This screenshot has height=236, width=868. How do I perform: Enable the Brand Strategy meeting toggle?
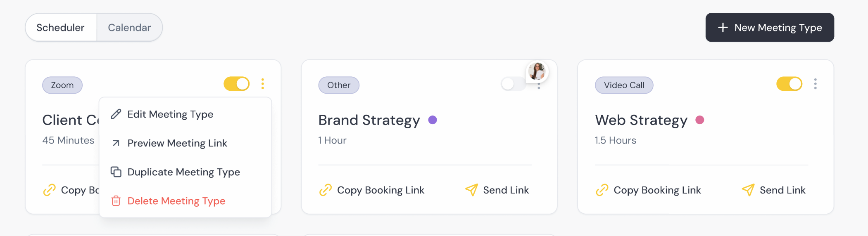(513, 84)
